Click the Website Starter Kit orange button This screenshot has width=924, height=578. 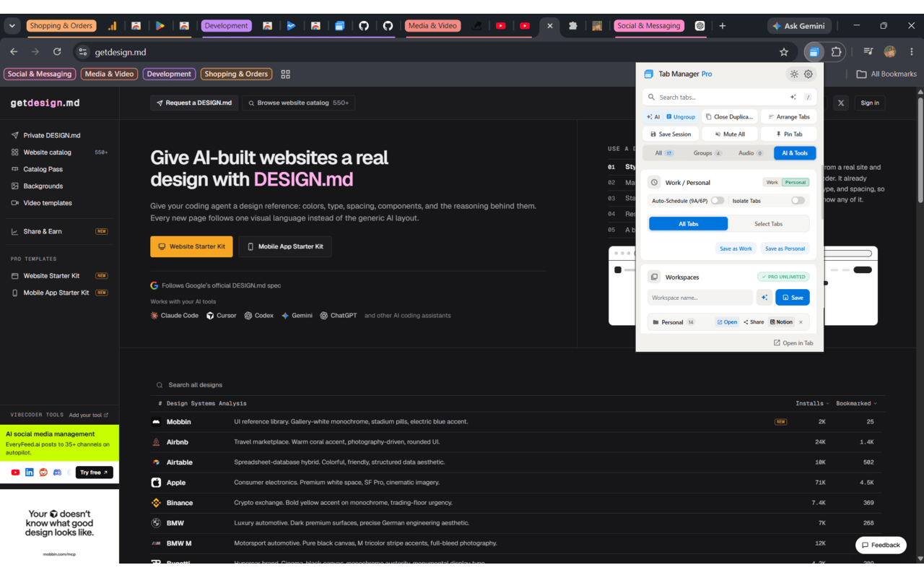[x=191, y=246]
